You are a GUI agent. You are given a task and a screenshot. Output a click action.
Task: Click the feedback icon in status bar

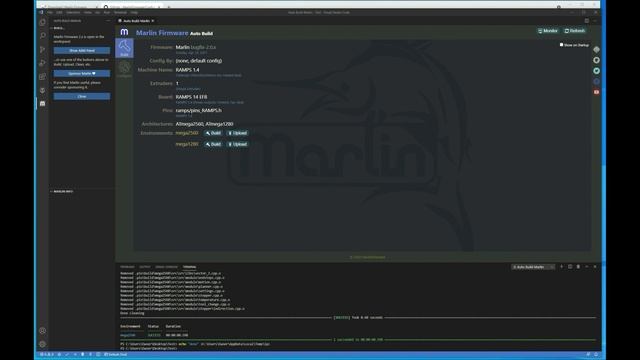(x=588, y=354)
